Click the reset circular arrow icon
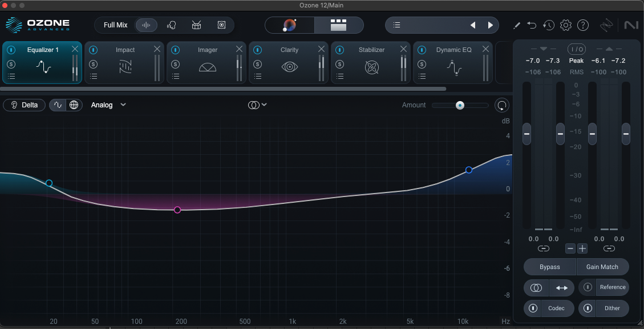This screenshot has height=329, width=644. (501, 105)
